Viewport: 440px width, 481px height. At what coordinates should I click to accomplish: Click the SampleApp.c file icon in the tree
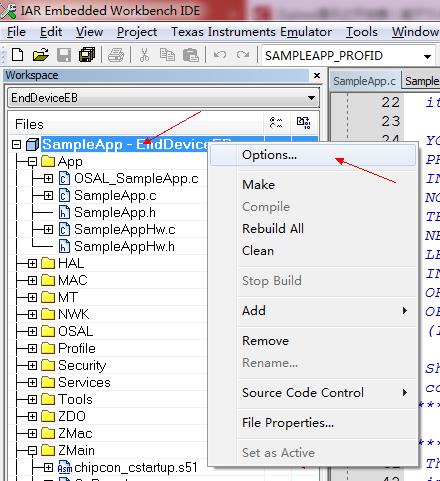[64, 195]
